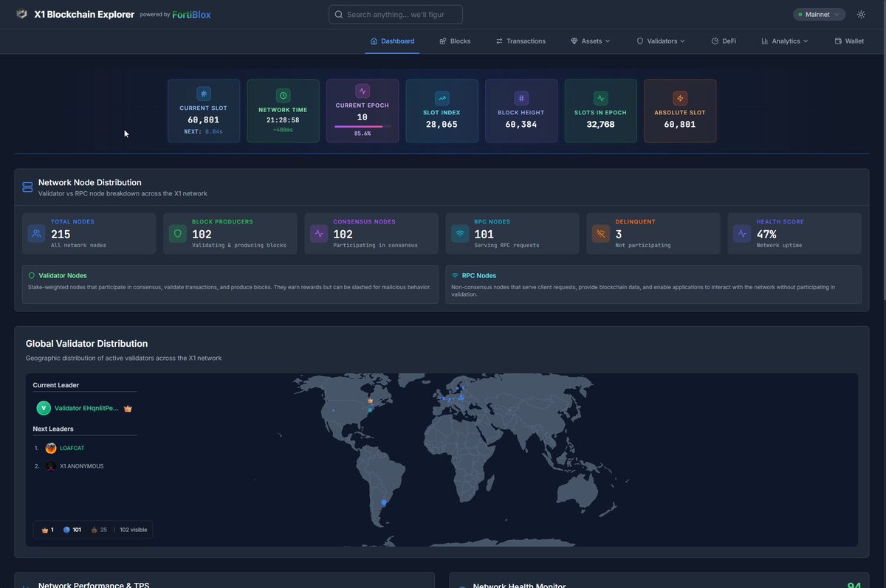Screen dimensions: 886x588
Task: Click the Current Epoch progress bar
Action: 363,128
